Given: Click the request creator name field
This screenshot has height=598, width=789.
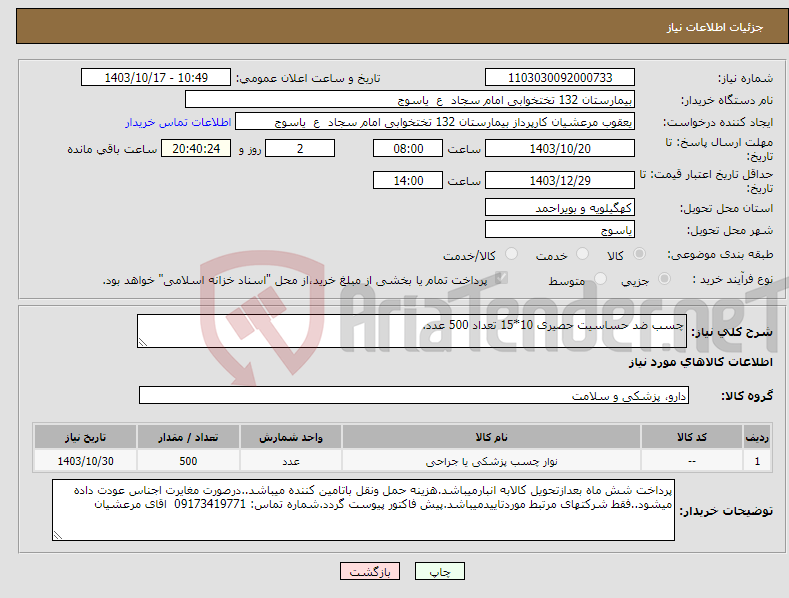Looking at the screenshot, I should 435,122.
